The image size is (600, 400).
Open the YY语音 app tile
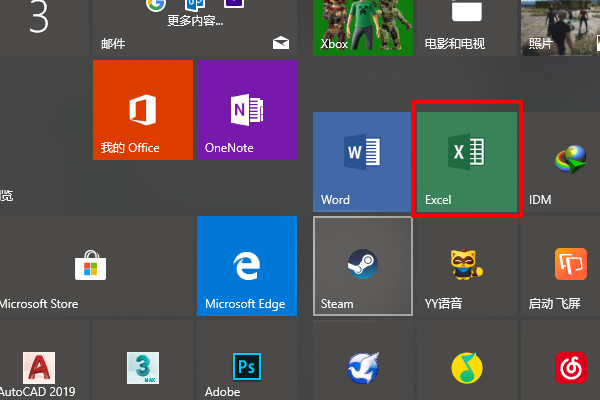(467, 266)
